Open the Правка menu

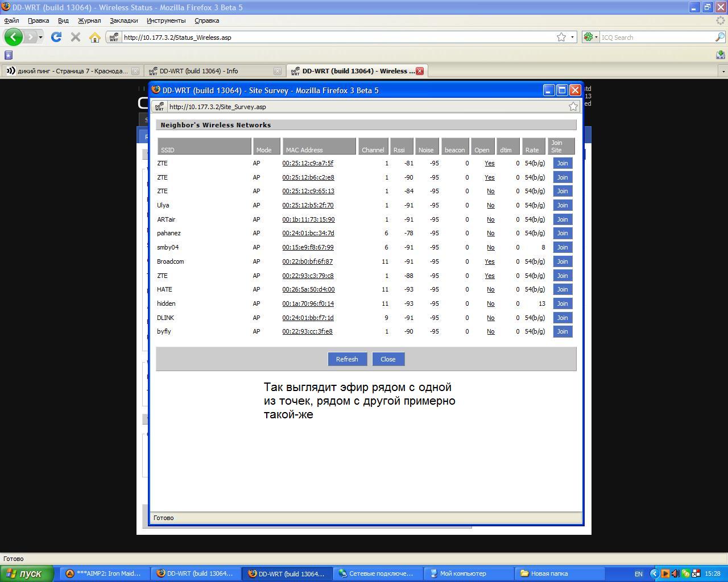(x=38, y=20)
